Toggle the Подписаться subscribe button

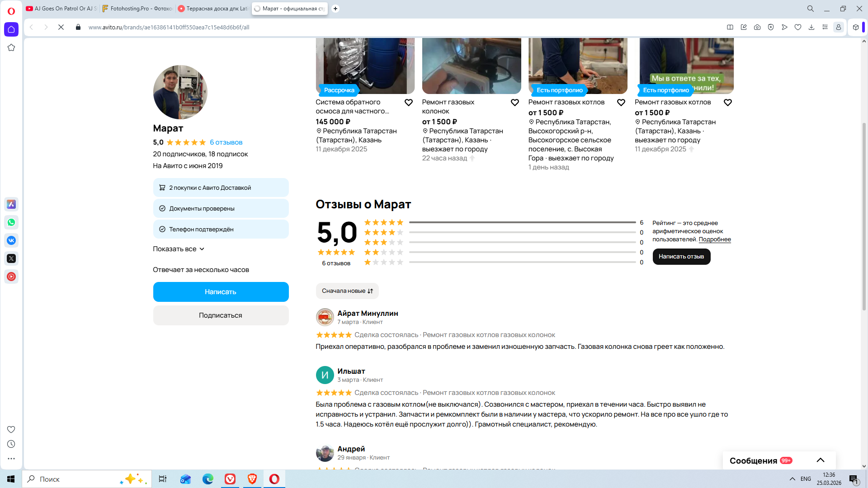(x=221, y=315)
